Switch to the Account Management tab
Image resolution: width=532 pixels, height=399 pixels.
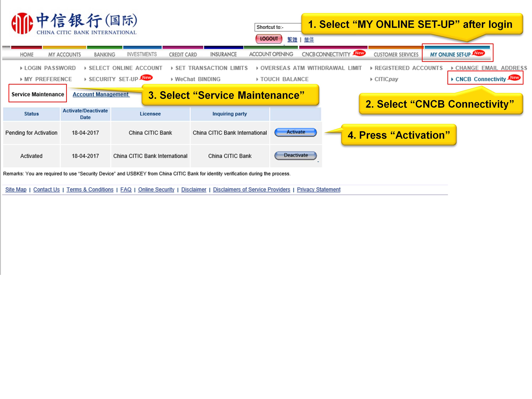[x=101, y=94]
